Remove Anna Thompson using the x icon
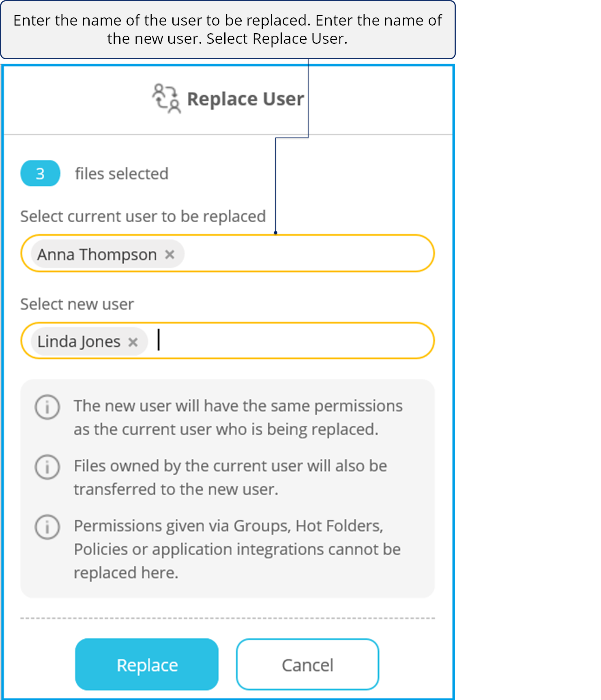The image size is (601, 700). (170, 255)
